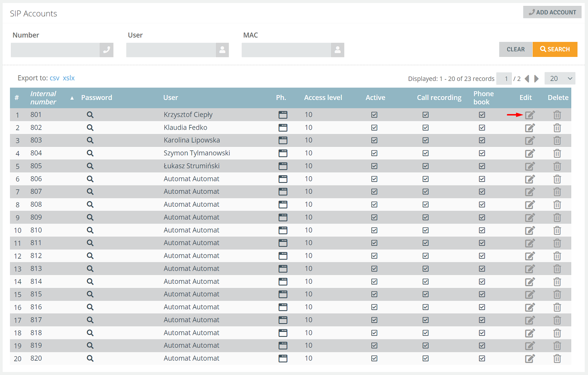588x375 pixels.
Task: Edit account 817
Action: (530, 320)
